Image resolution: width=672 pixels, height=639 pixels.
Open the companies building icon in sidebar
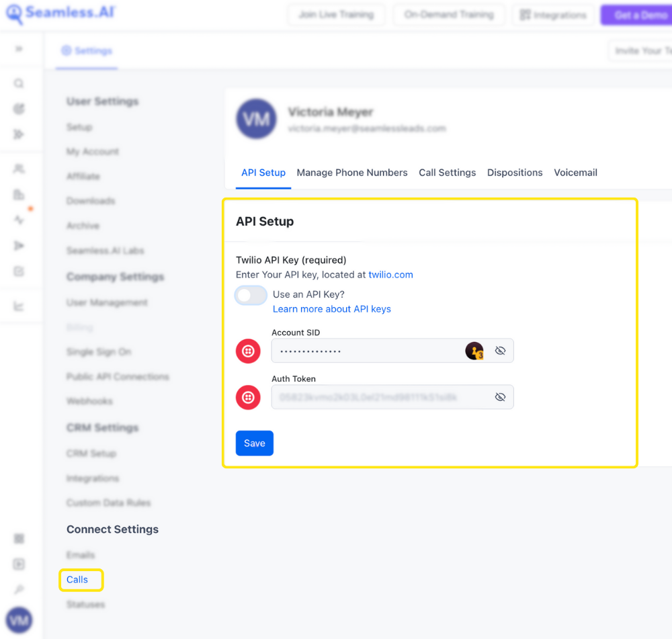coord(19,195)
